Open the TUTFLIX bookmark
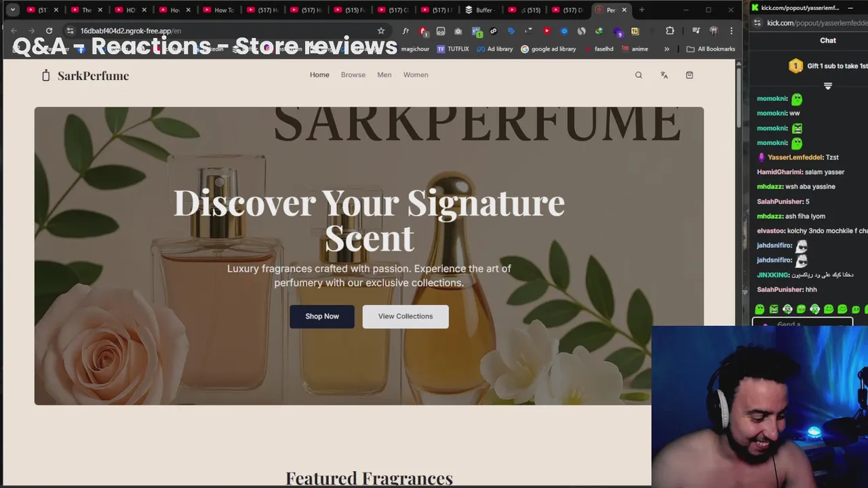Image resolution: width=868 pixels, height=488 pixels. coord(453,49)
